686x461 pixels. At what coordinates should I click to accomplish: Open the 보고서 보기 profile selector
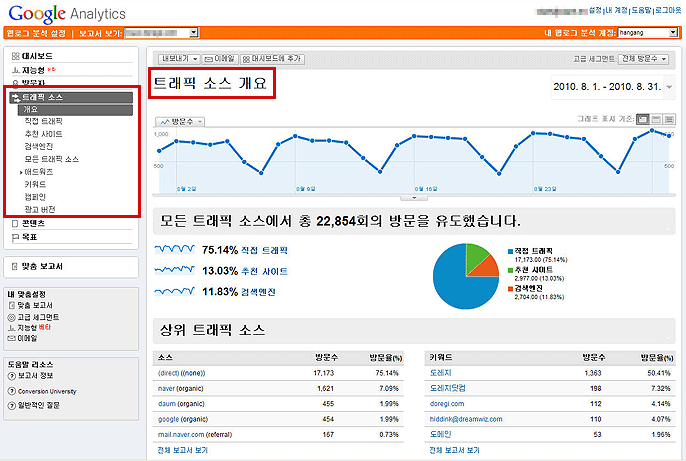click(x=161, y=33)
